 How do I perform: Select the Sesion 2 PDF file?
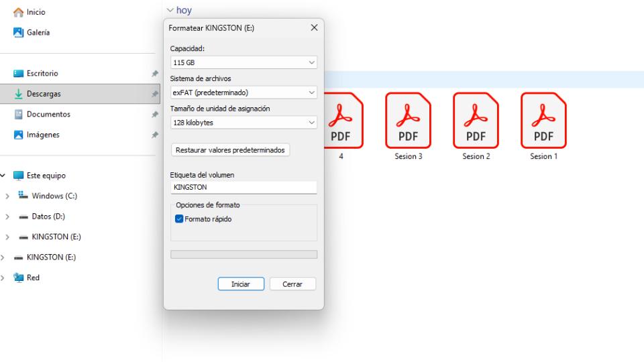(476, 126)
